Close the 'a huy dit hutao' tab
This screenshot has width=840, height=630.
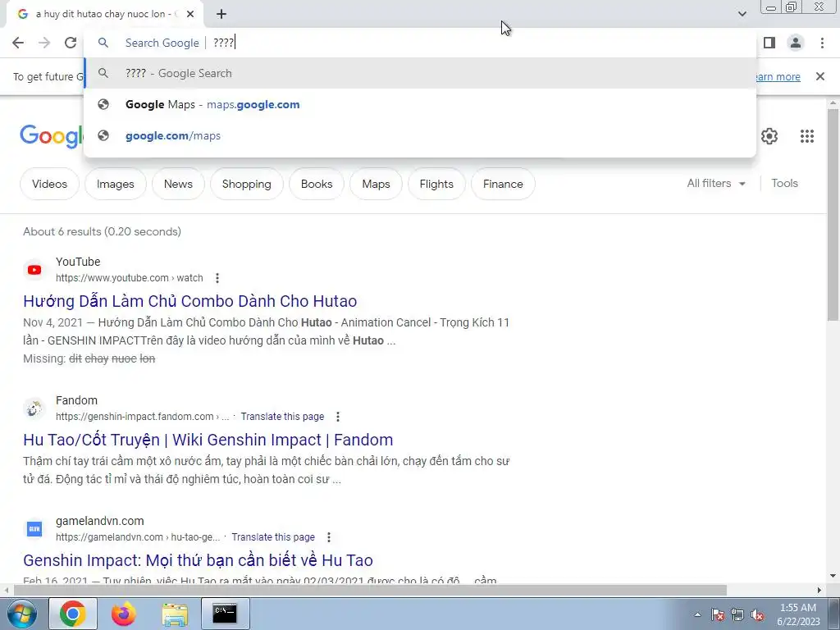[x=190, y=14]
